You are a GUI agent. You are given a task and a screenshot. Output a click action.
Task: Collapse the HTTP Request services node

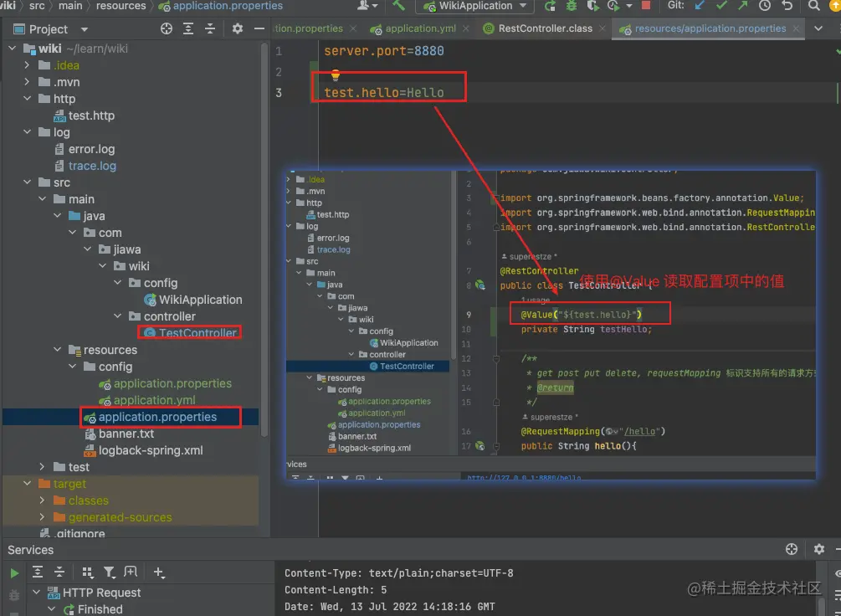37,593
